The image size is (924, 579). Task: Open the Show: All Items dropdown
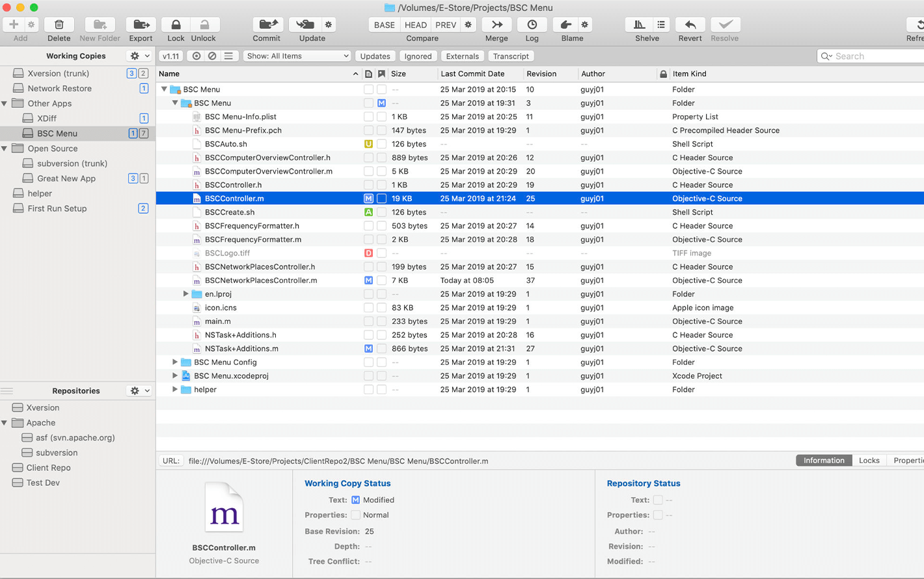297,56
